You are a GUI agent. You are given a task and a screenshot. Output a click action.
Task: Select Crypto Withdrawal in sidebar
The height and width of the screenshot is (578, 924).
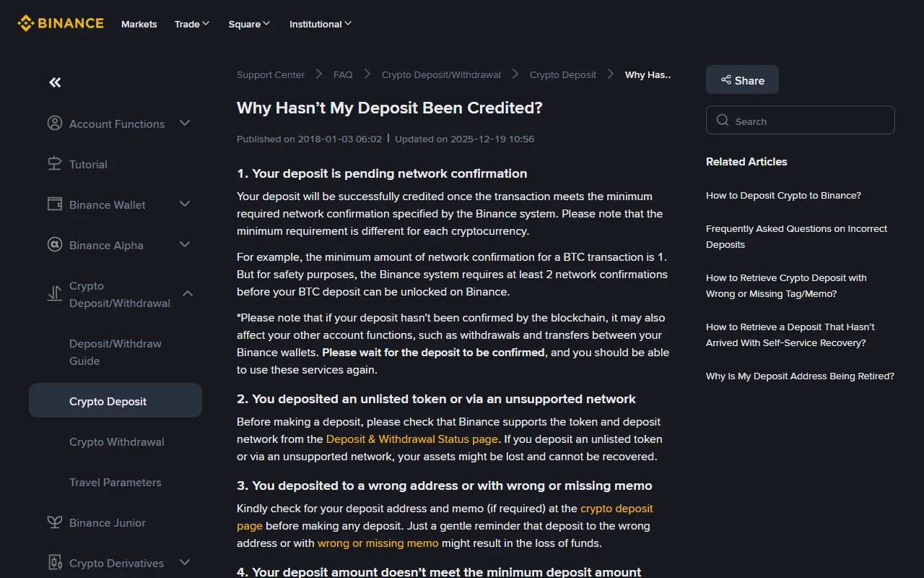[x=115, y=441]
